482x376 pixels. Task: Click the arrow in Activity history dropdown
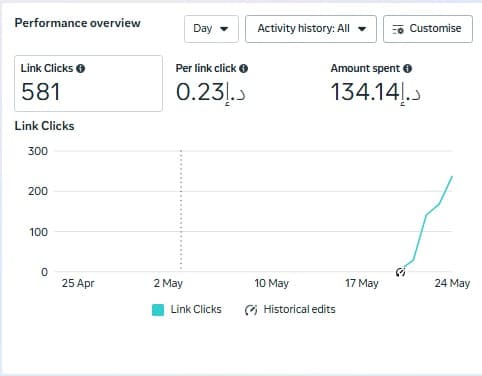[x=362, y=29]
